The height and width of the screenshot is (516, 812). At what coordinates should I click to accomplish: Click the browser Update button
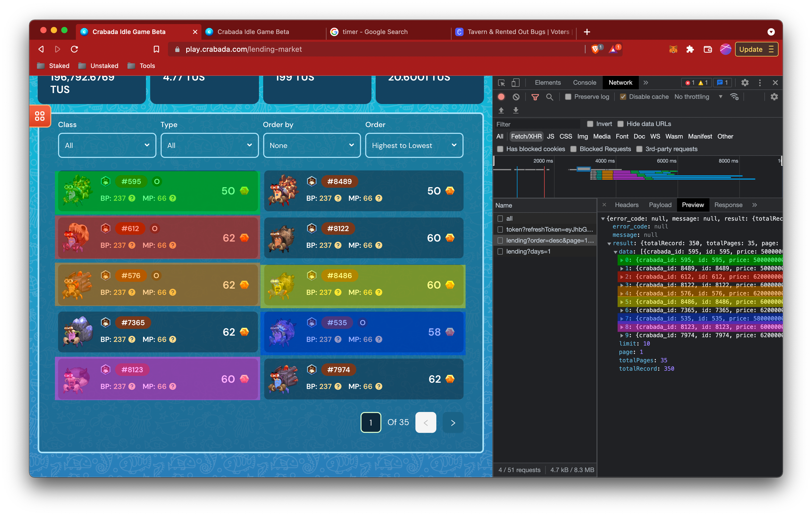[x=756, y=49]
